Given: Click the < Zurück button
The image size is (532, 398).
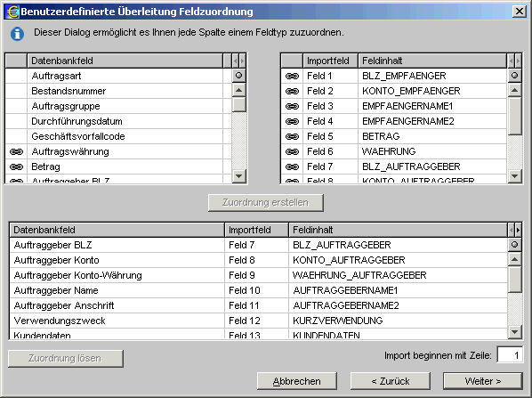Looking at the screenshot, I should [x=391, y=381].
